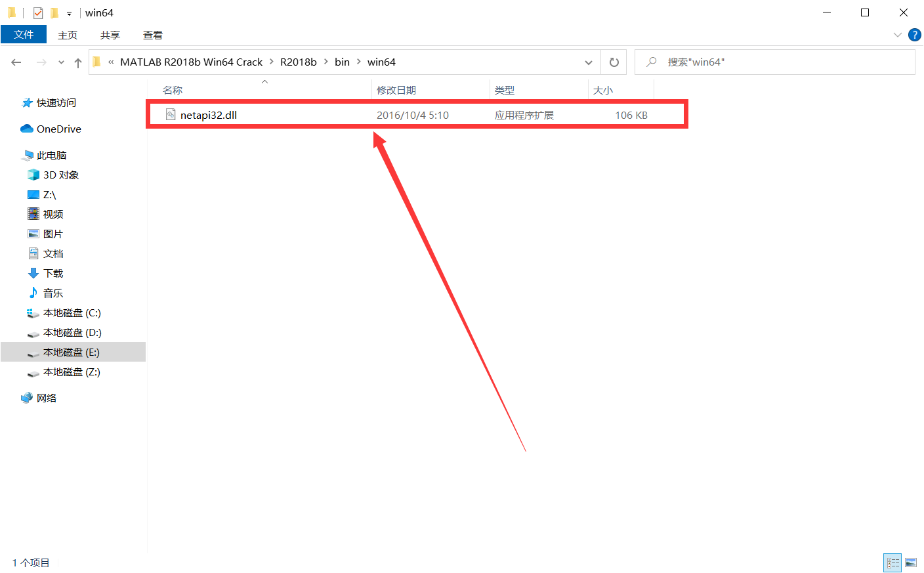Viewport: 924px width, 573px height.
Task: Click the search win64 input field
Action: 774,62
